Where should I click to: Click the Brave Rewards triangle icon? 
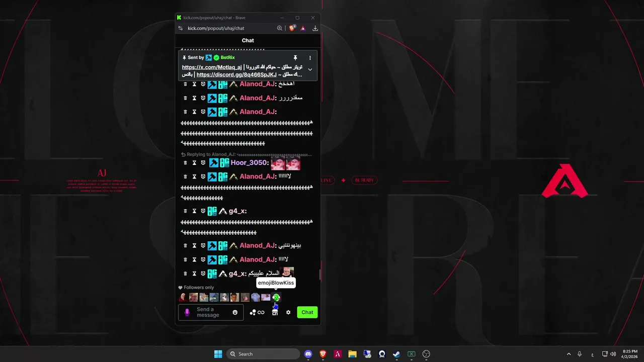tap(303, 28)
